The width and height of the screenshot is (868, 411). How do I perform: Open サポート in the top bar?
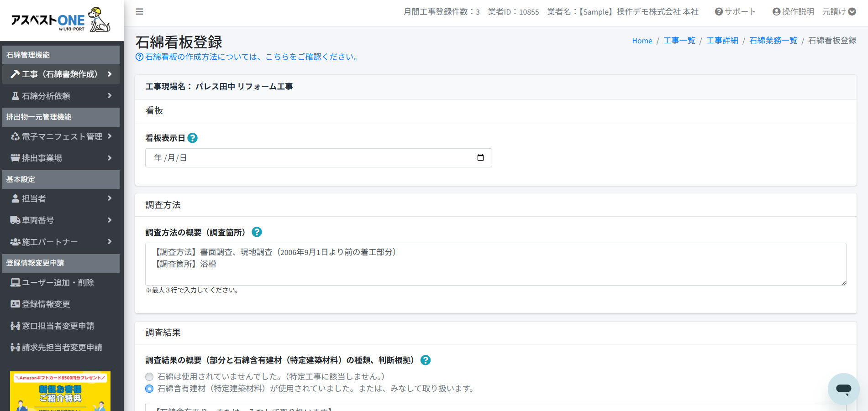736,12
